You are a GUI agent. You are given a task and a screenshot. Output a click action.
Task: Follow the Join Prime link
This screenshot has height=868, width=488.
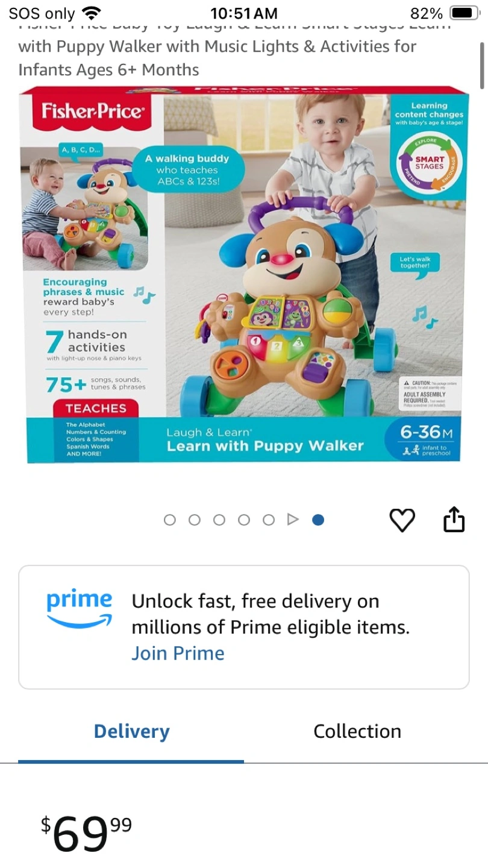pos(178,653)
